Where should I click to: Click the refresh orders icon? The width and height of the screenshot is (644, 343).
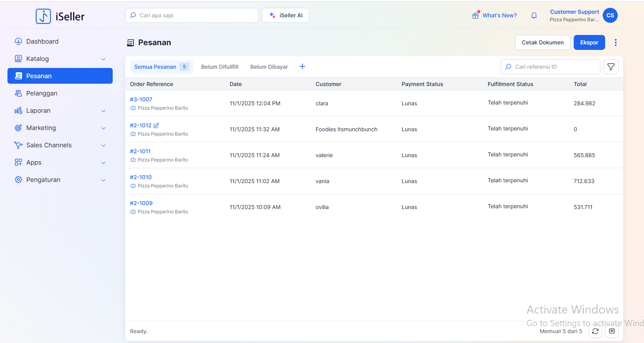click(x=595, y=331)
